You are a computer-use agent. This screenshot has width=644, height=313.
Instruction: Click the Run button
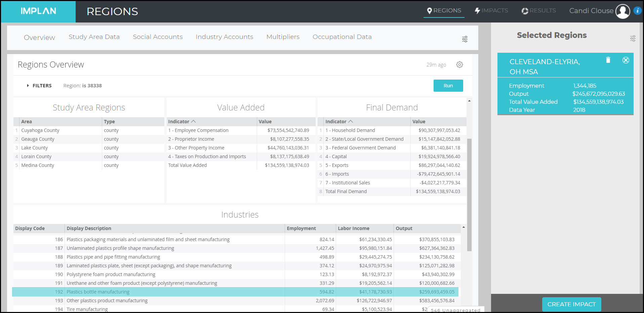448,86
